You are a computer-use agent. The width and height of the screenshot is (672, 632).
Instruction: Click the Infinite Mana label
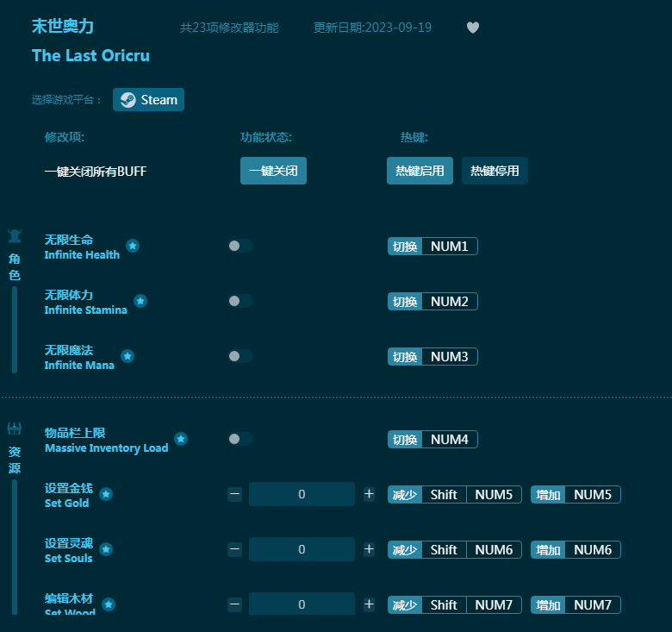tap(79, 366)
